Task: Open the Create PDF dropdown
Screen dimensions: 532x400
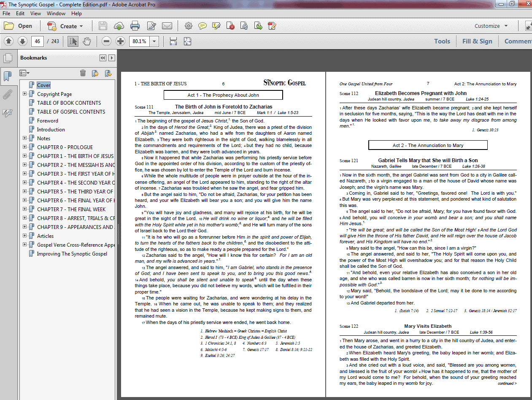Action: [65, 26]
